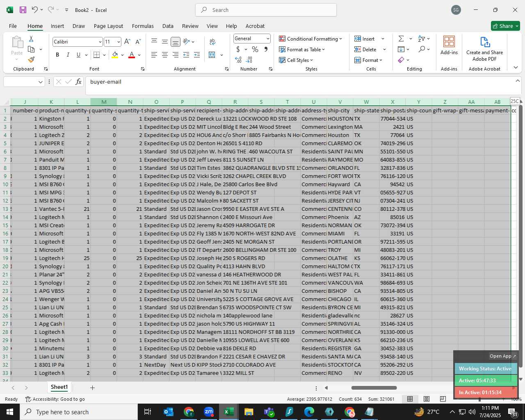Screen dimensions: 525x420
Task: Click the green Share button
Action: pos(505,26)
